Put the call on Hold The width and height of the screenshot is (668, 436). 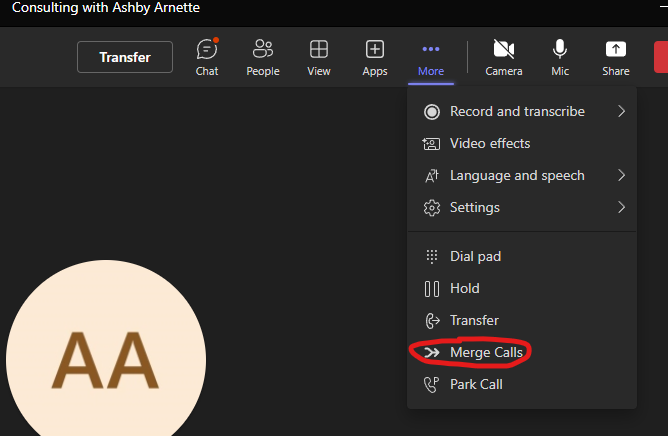pos(522,289)
